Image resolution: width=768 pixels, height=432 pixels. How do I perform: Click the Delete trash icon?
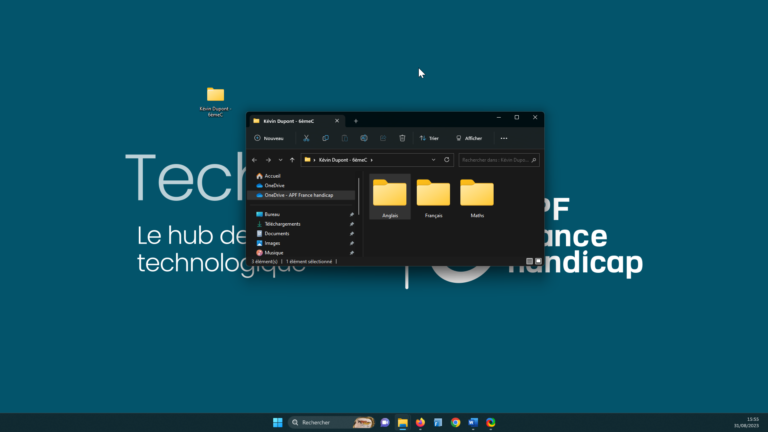coord(402,138)
